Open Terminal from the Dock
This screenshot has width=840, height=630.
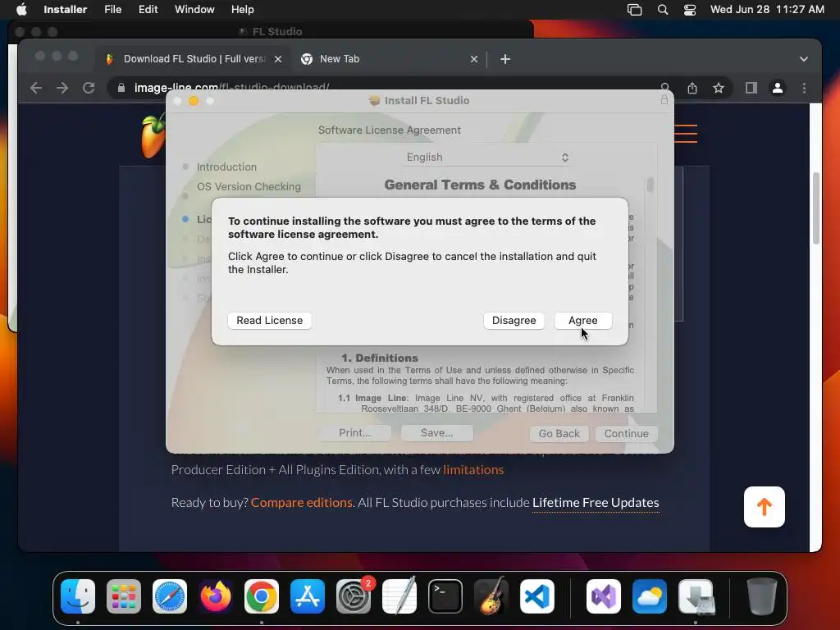coord(445,596)
